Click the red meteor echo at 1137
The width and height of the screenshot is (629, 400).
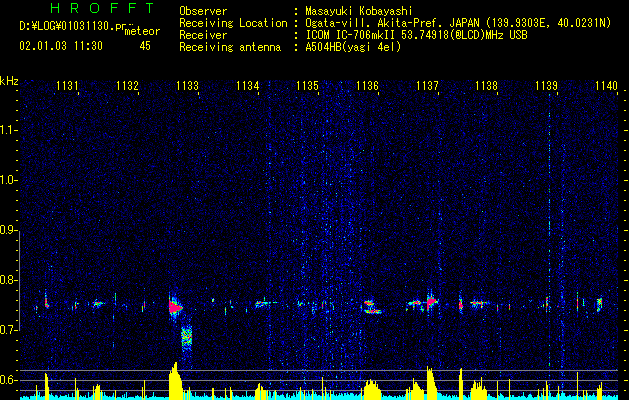431,302
